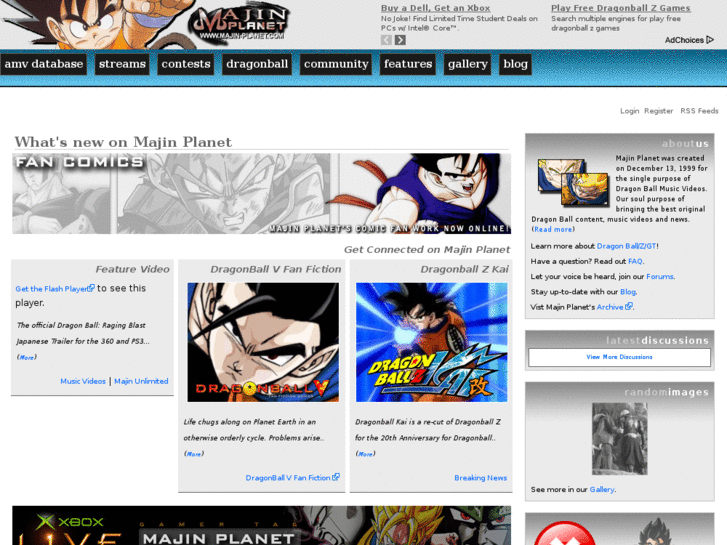Click the AdChoices icon

click(710, 40)
